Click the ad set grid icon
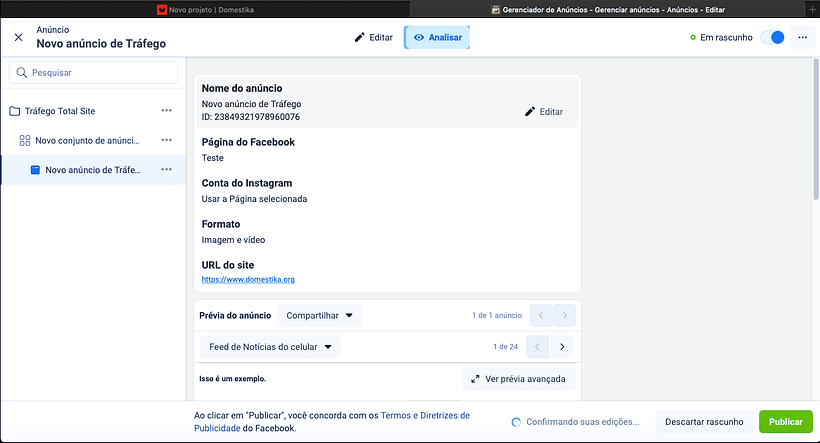The width and height of the screenshot is (820, 443). tap(25, 140)
